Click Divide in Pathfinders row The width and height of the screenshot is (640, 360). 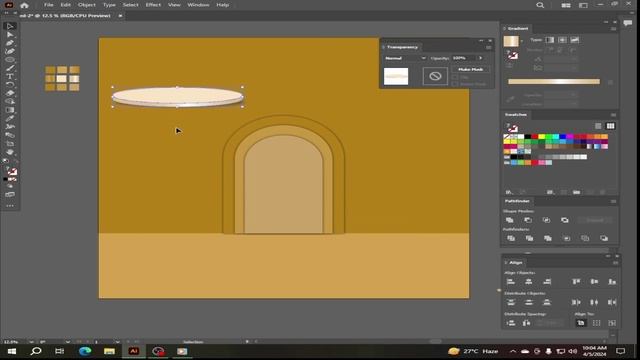pyautogui.click(x=511, y=238)
